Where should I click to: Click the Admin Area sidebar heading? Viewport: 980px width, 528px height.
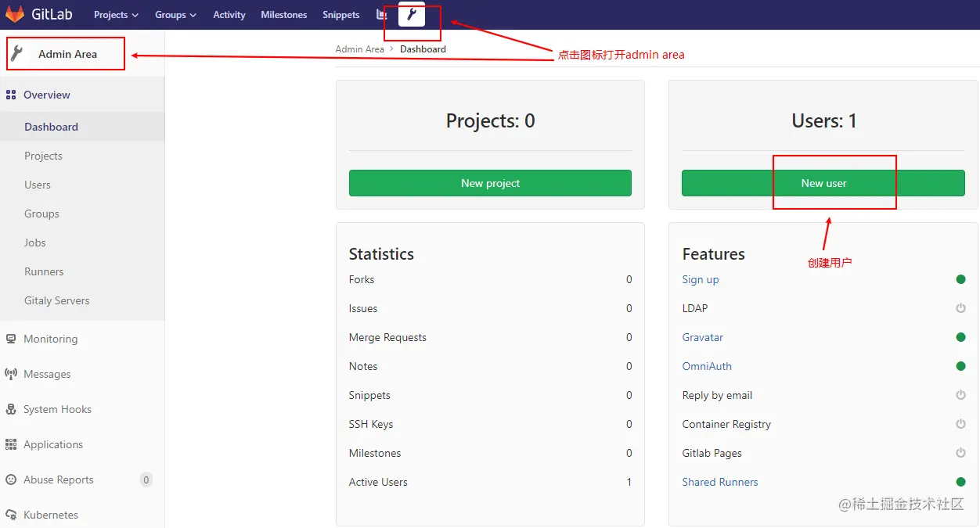[67, 54]
